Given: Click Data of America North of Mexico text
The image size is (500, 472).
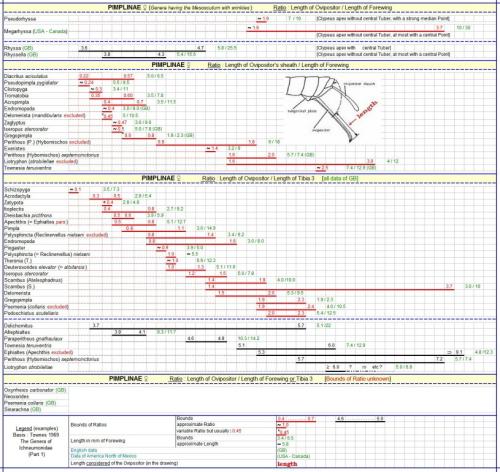Looking at the screenshot, I should click(103, 456).
